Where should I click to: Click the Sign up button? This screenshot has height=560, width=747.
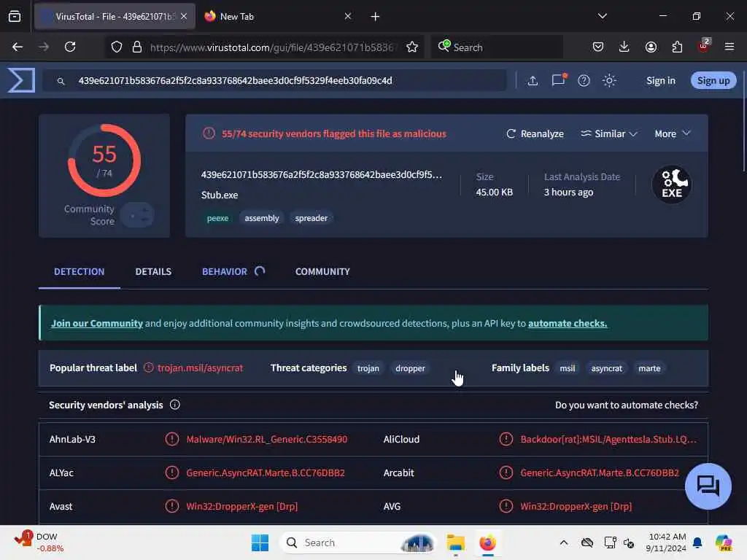713,80
